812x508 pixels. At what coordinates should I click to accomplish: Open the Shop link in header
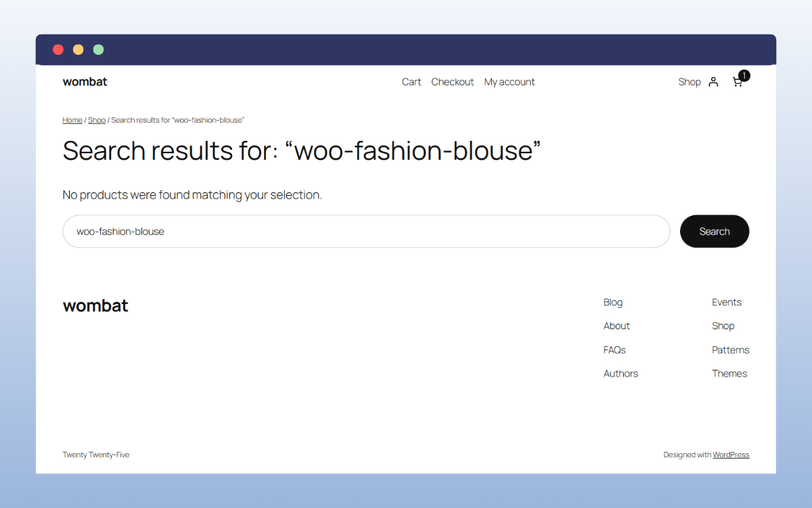(690, 82)
